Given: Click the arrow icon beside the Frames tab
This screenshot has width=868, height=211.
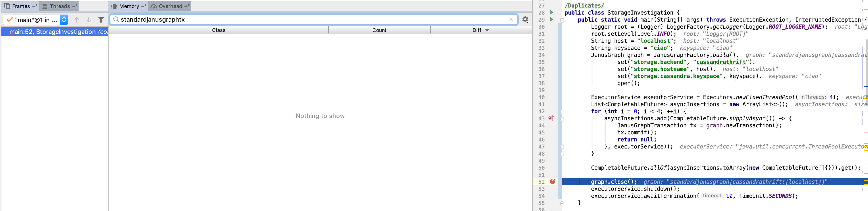Looking at the screenshot, I should [34, 6].
